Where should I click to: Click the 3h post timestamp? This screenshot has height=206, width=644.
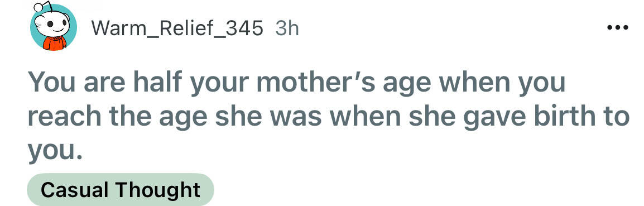pyautogui.click(x=287, y=28)
